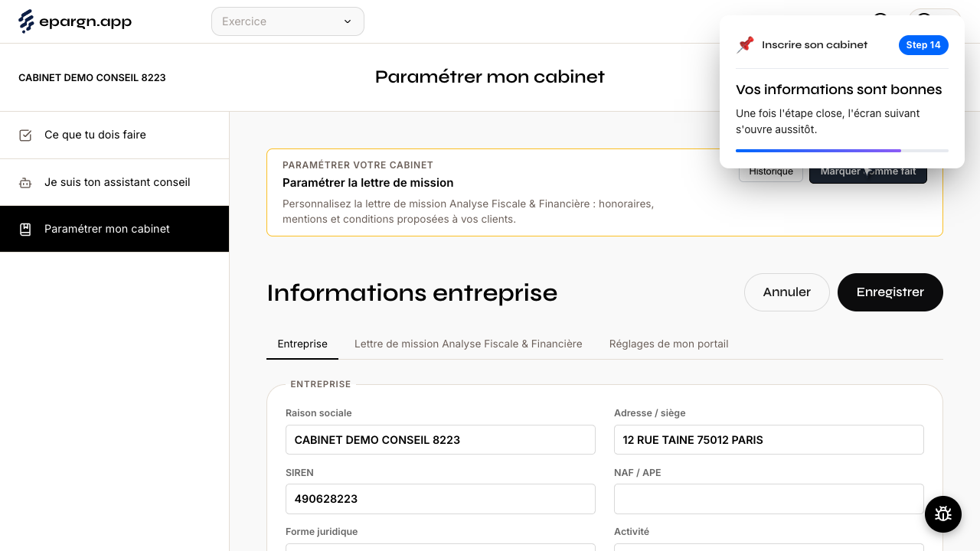Click the Paramétrer mon cabinet page title
Image resolution: width=980 pixels, height=551 pixels.
point(490,77)
